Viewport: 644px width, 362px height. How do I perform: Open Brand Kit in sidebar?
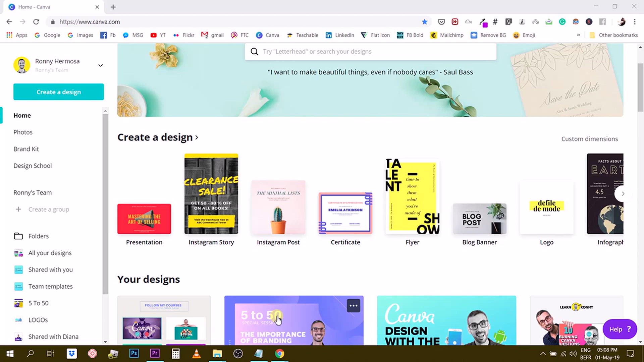26,149
